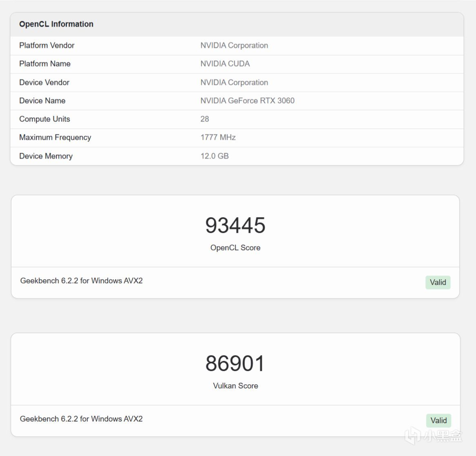Screen dimensions: 476x456
Task: Click the 小黑盒 watermark logo icon
Action: (412, 435)
